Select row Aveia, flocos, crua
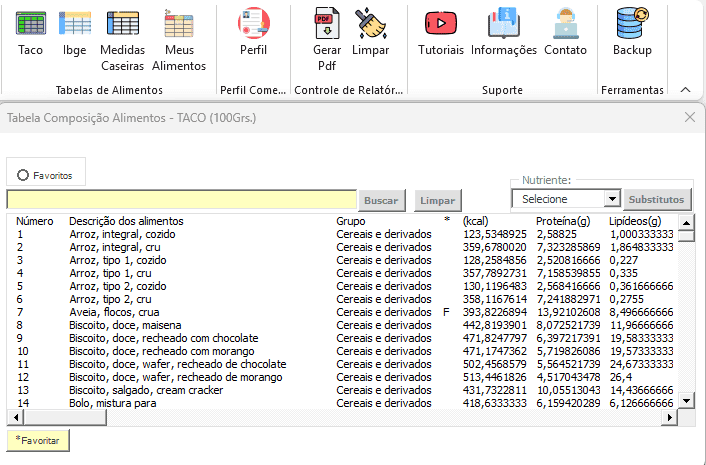The image size is (706, 465). click(342, 312)
